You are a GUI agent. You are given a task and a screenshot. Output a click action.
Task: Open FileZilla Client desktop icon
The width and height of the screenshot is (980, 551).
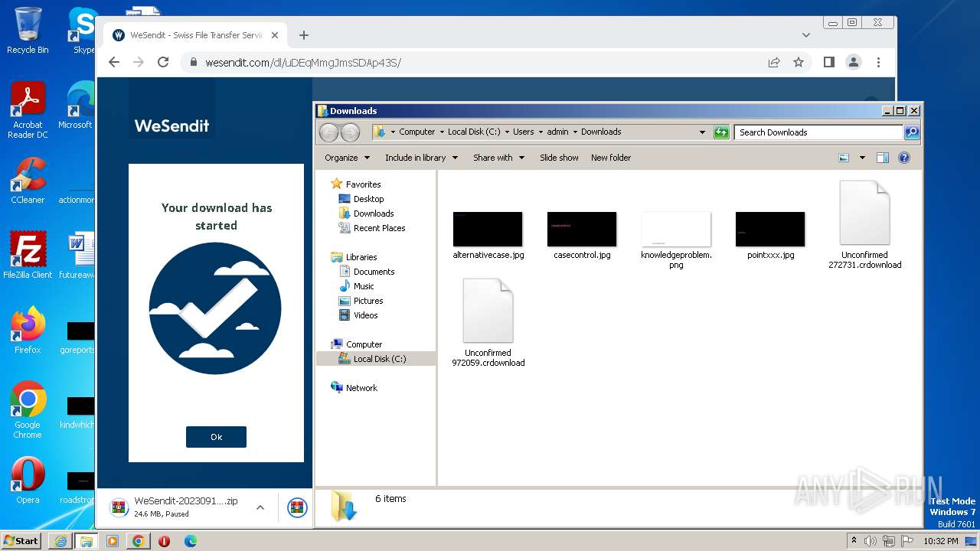tap(28, 255)
